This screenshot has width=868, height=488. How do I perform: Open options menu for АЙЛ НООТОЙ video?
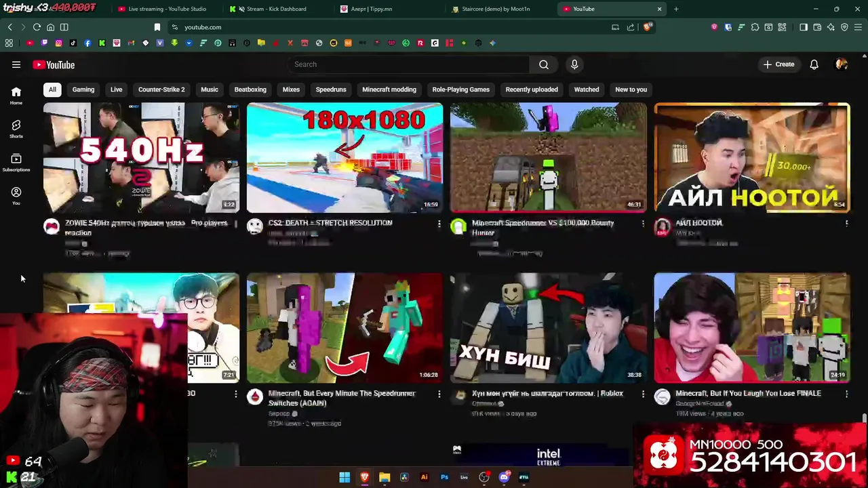[846, 224]
